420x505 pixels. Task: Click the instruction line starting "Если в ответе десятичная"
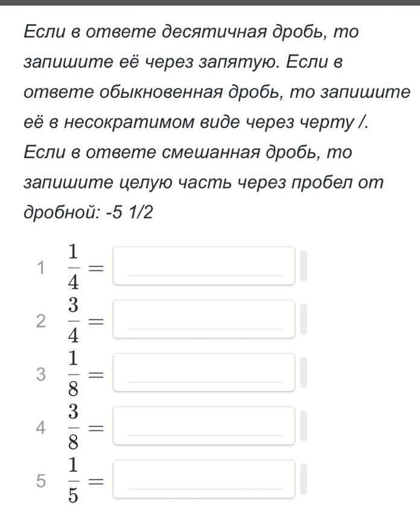point(191,32)
